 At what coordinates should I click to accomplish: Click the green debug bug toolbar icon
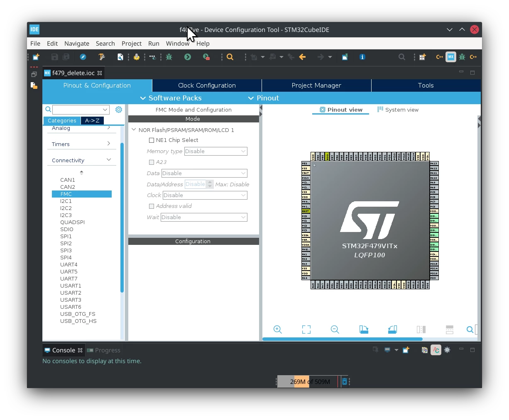[x=169, y=57]
